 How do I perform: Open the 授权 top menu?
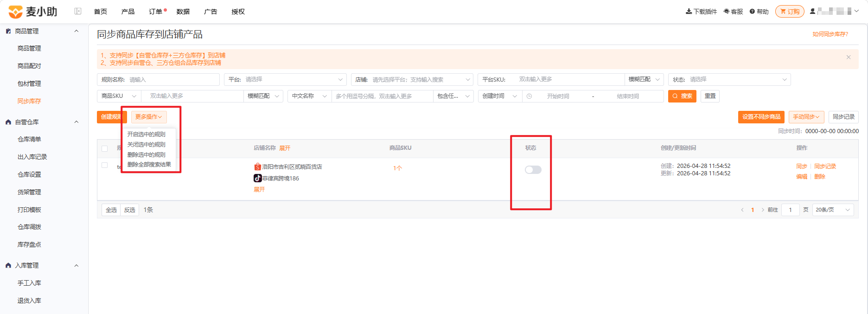pyautogui.click(x=238, y=12)
